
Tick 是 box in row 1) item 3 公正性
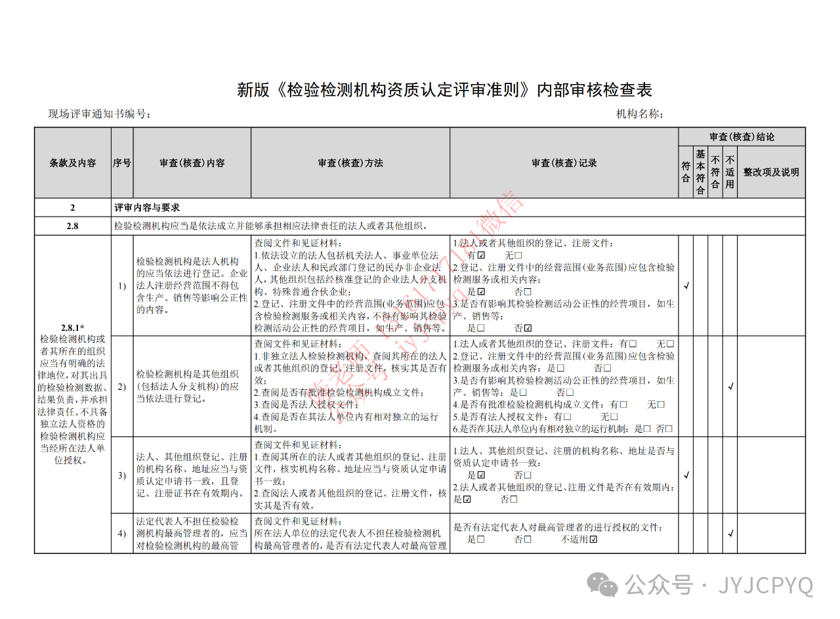pyautogui.click(x=481, y=328)
